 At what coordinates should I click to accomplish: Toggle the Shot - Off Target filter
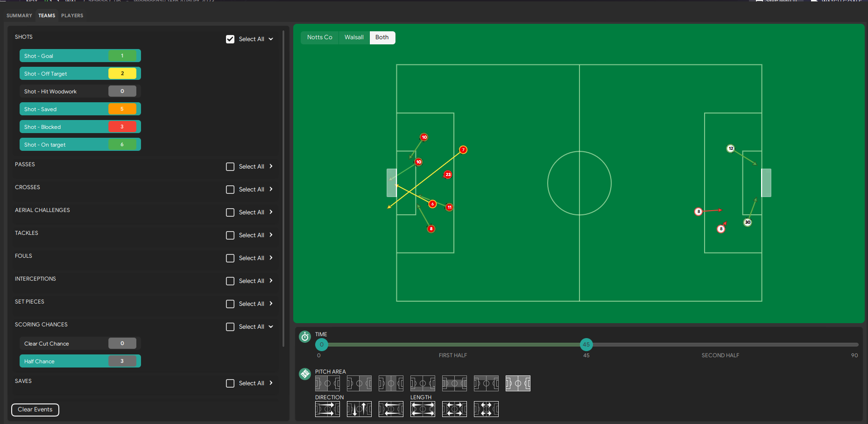(x=80, y=74)
